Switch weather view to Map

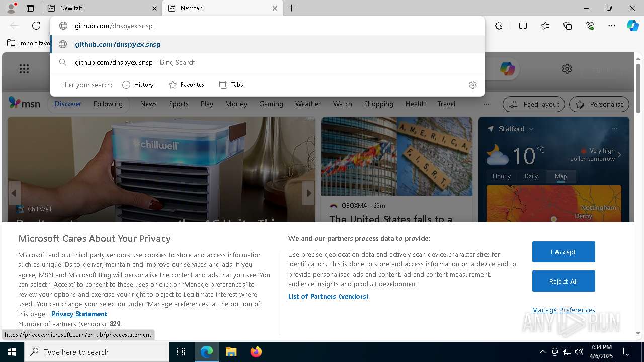click(560, 176)
